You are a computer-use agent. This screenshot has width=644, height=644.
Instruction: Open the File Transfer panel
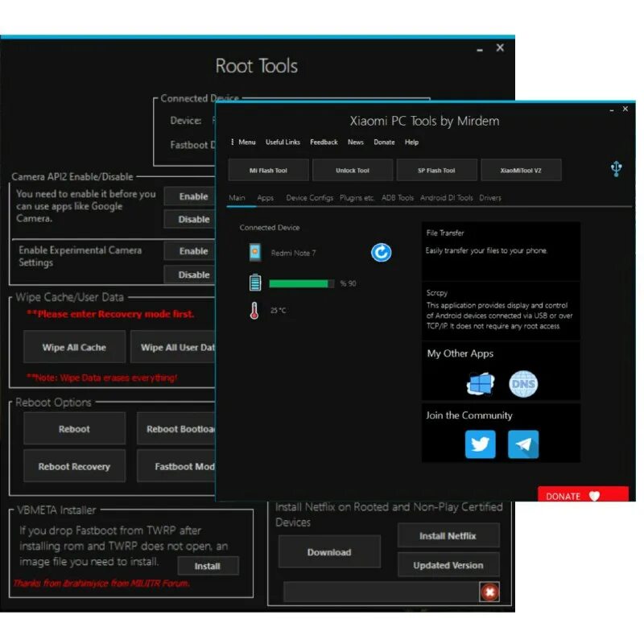click(501, 251)
